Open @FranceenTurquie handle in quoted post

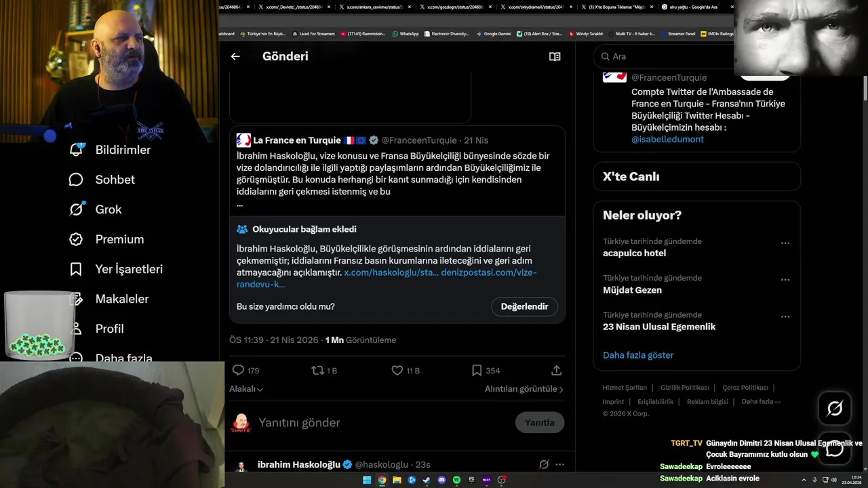418,140
